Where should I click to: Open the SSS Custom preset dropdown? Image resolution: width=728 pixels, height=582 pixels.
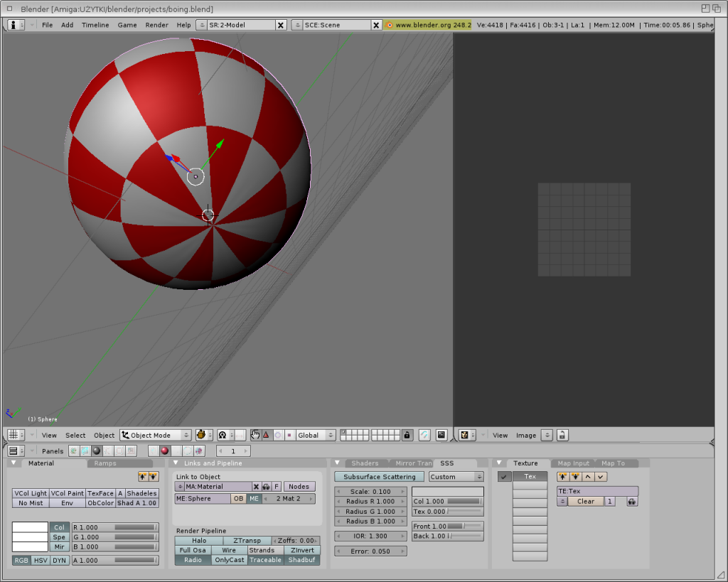click(456, 477)
